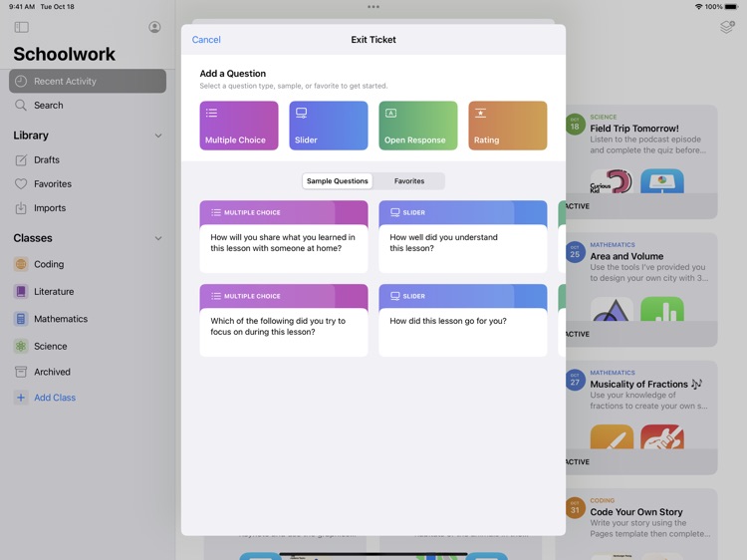This screenshot has height=560, width=747.
Task: Click the slider icon on Slider tile
Action: [x=301, y=113]
